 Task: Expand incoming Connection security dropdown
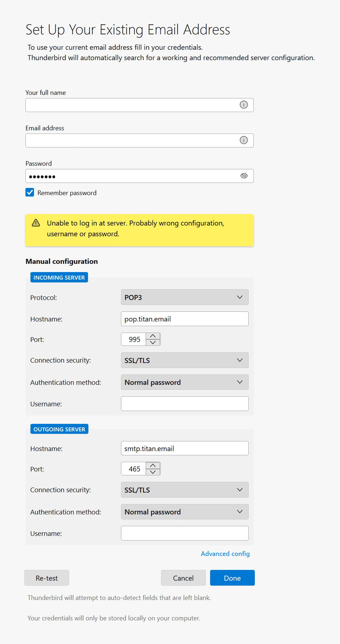pyautogui.click(x=184, y=360)
